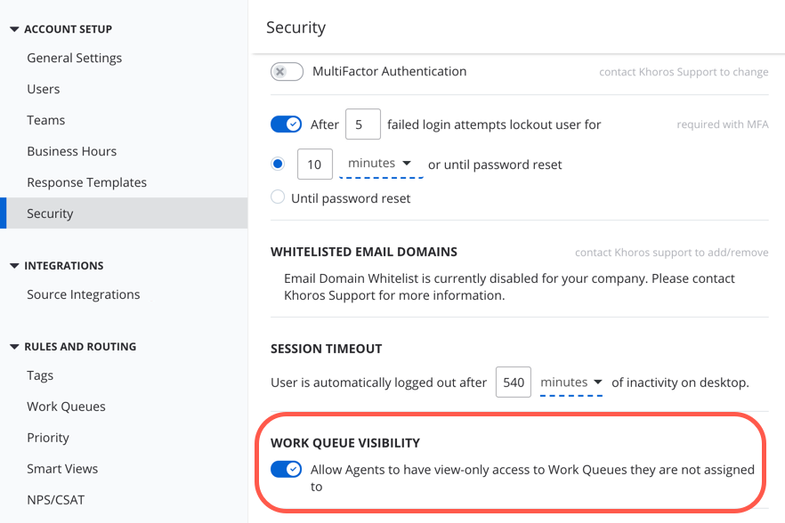Click 'Email Domain Whitelist is currently disabled' text
Image resolution: width=785 pixels, height=523 pixels.
(509, 287)
